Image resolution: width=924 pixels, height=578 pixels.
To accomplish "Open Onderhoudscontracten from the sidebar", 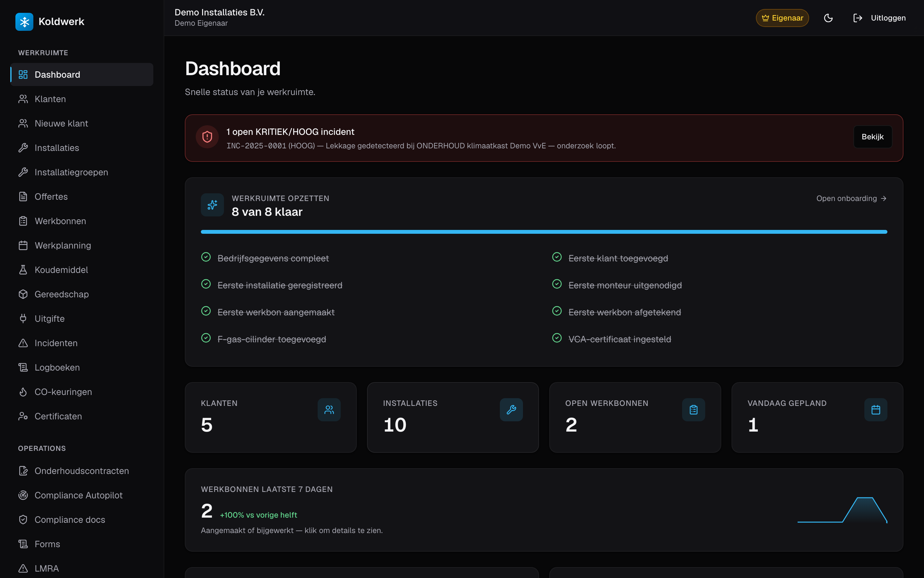I will [x=82, y=471].
